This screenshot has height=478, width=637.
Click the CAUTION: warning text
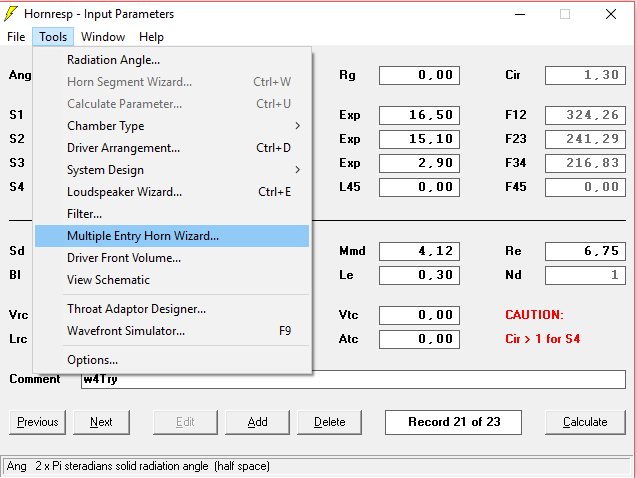click(x=534, y=315)
